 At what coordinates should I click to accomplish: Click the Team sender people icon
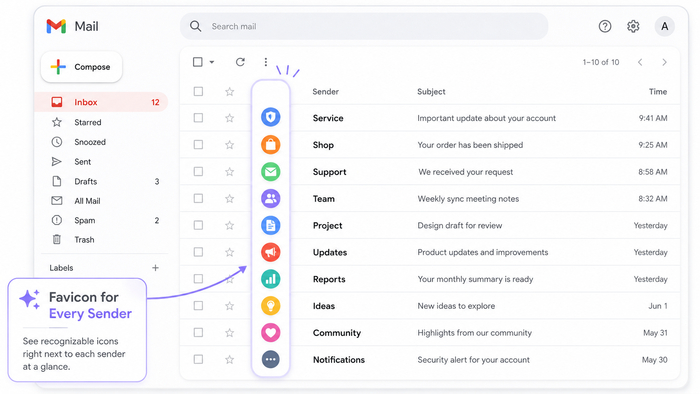click(x=271, y=199)
